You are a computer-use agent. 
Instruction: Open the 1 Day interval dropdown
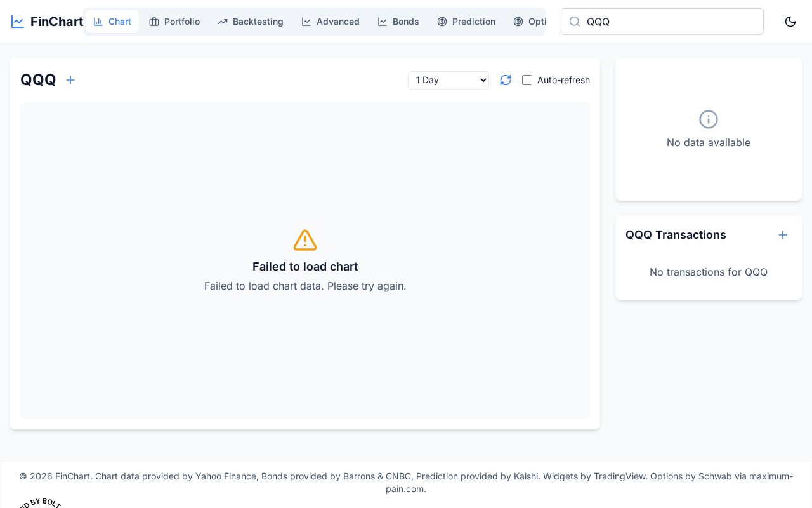pos(449,80)
